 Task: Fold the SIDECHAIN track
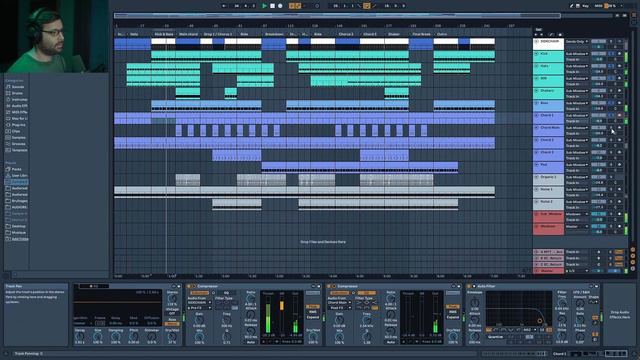click(536, 41)
